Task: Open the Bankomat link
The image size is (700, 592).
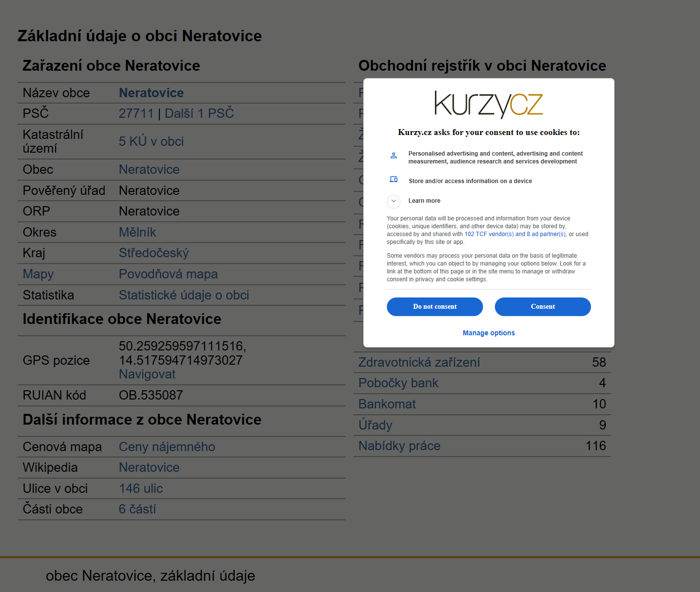Action: pos(387,404)
